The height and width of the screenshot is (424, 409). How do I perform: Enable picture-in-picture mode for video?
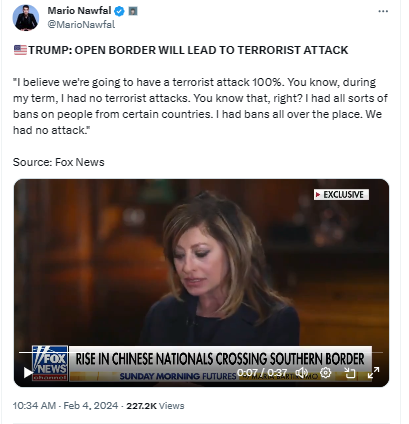pos(349,373)
